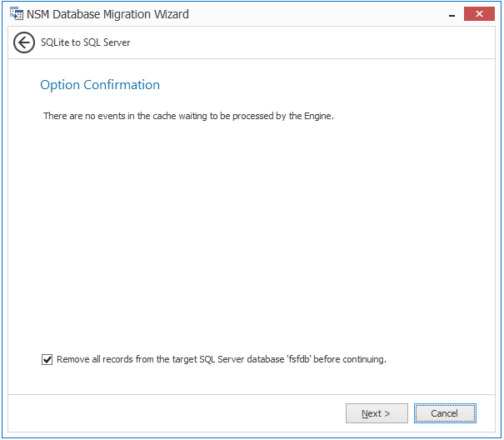Click the word 'Engine' in the message

[317, 116]
